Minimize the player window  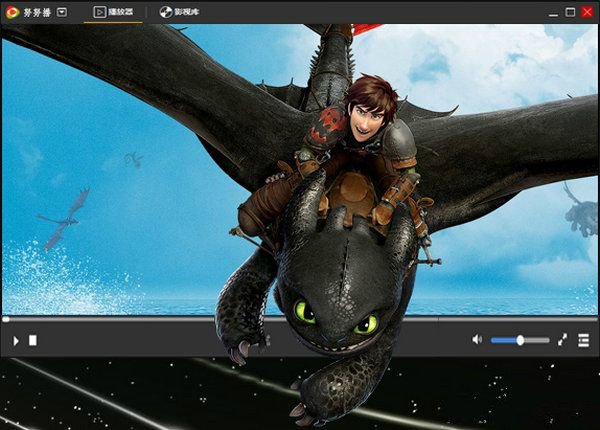point(552,12)
